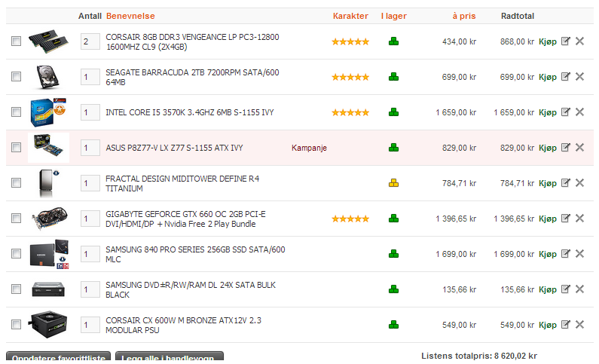This screenshot has width=599, height=364.
Task: Edit the Samsung 840 Pro SSD row
Action: 566,254
